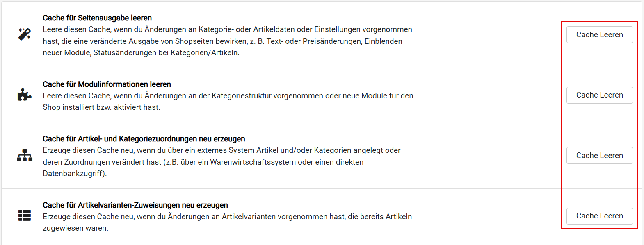
Task: Click heading 'Cache für Artikelvarianten-Zuweisungen neu erzeugen'
Action: [x=135, y=205]
